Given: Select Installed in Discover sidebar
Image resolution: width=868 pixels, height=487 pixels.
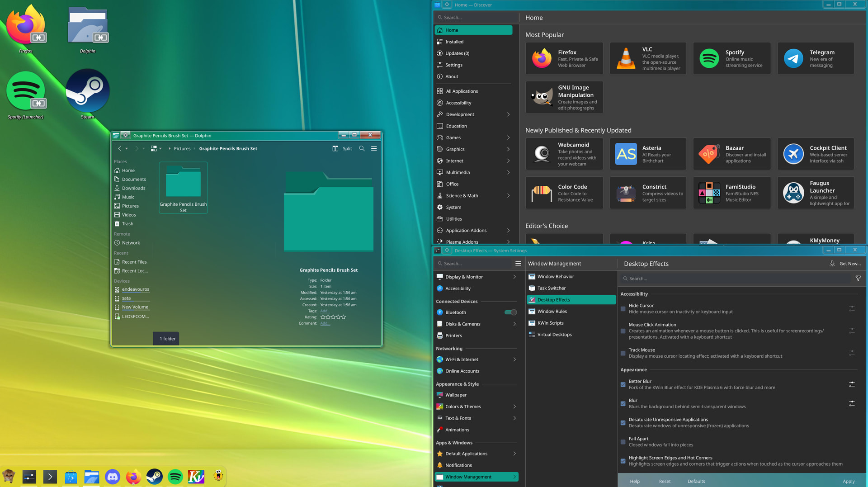Looking at the screenshot, I should [454, 42].
